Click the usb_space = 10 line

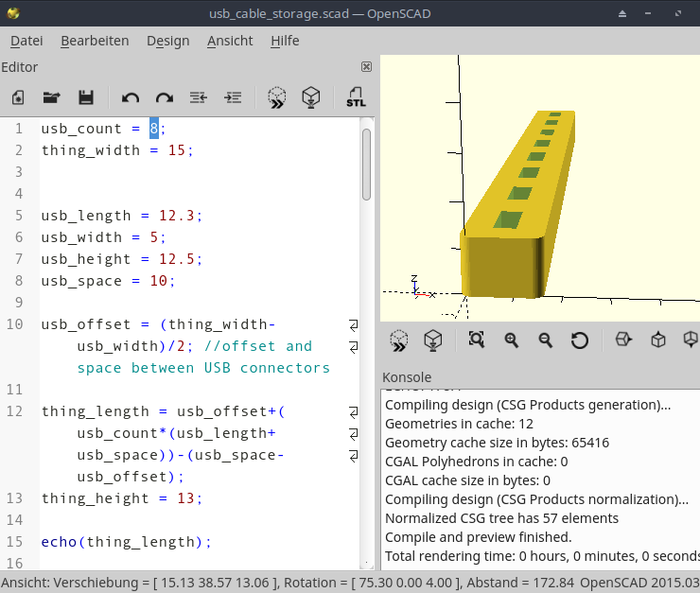pos(108,281)
